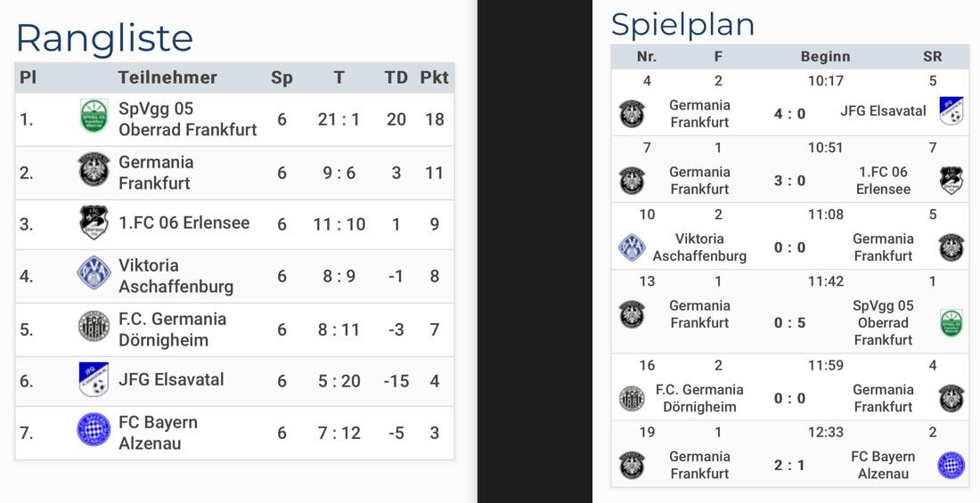The height and width of the screenshot is (503, 980).
Task: Click the Teilnehmer column header
Action: click(167, 77)
